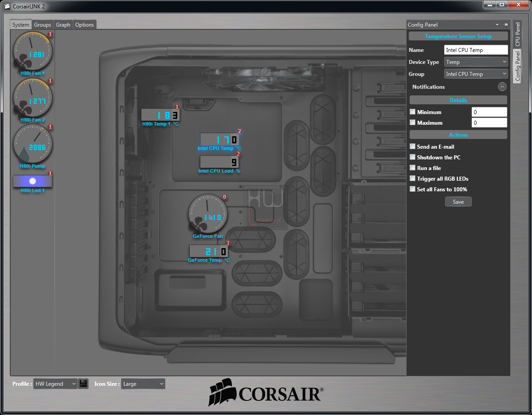
Task: Click the pin icon on Config Panel header
Action: click(x=505, y=25)
